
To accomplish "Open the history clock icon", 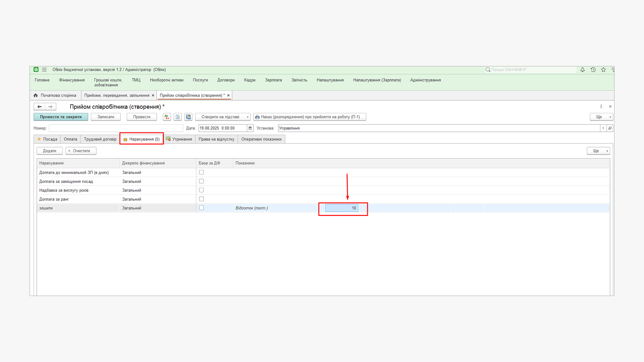I will [593, 70].
